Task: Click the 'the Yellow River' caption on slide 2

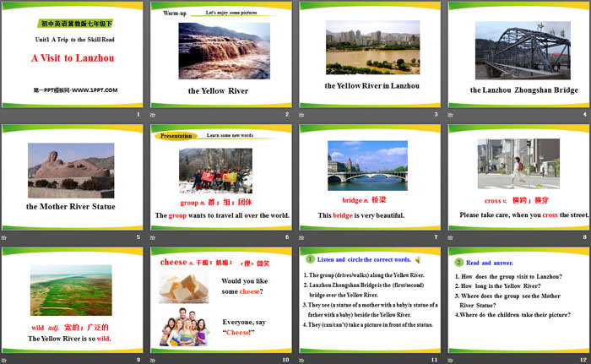Action: (218, 90)
